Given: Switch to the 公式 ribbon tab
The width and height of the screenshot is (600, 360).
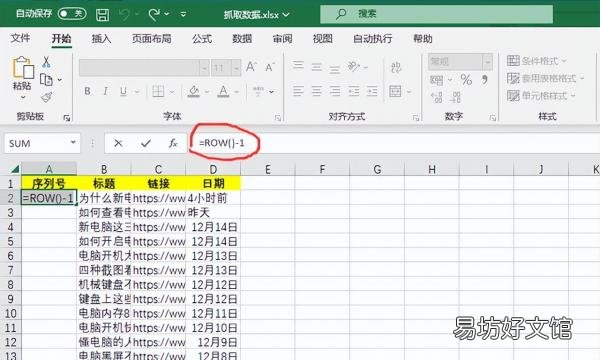Looking at the screenshot, I should (202, 39).
